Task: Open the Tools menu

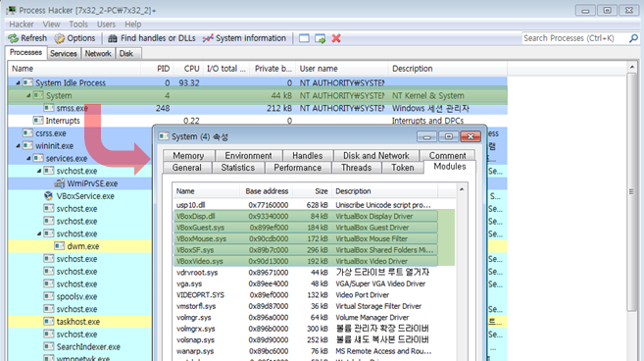Action: (78, 25)
